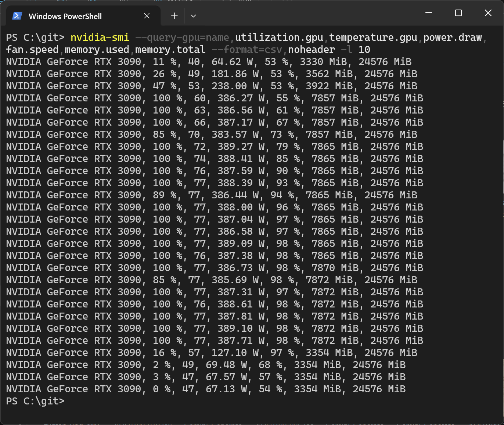This screenshot has width=504, height=425.
Task: Click the 73 % fan speed value
Action: [x=282, y=134]
